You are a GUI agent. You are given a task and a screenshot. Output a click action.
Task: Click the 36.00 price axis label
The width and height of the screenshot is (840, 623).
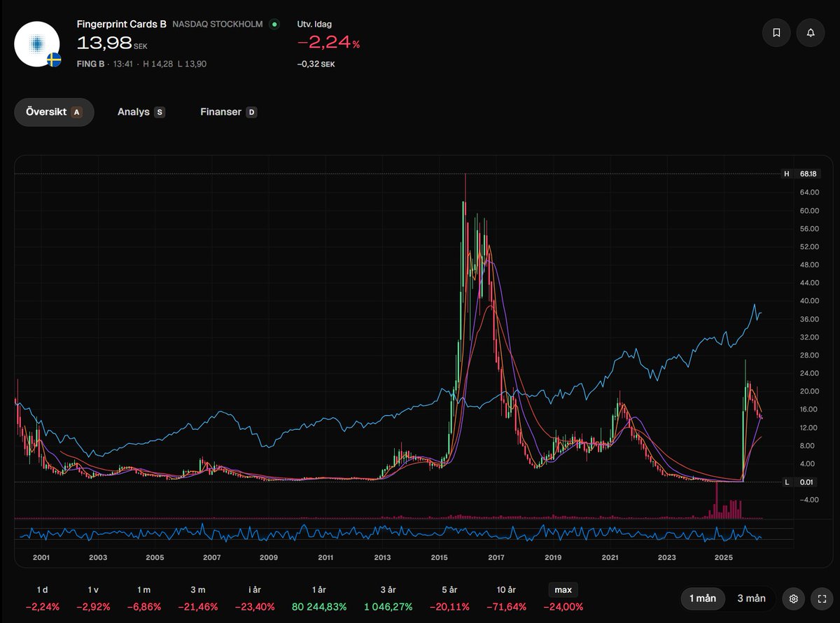click(x=808, y=319)
